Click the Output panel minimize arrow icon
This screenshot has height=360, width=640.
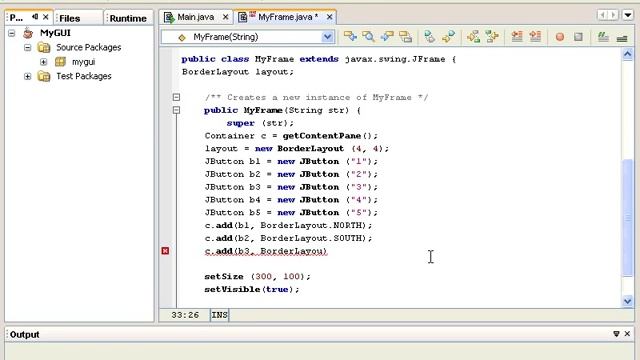[x=616, y=334]
